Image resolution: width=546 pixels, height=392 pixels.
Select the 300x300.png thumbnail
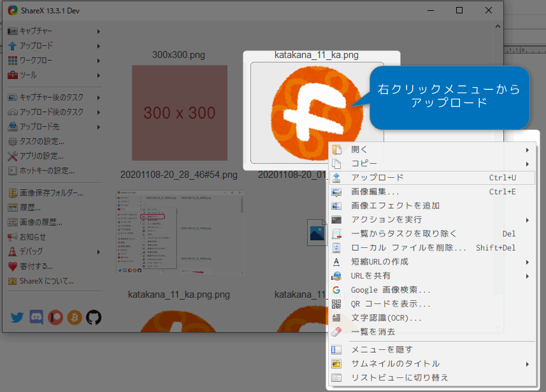point(180,113)
